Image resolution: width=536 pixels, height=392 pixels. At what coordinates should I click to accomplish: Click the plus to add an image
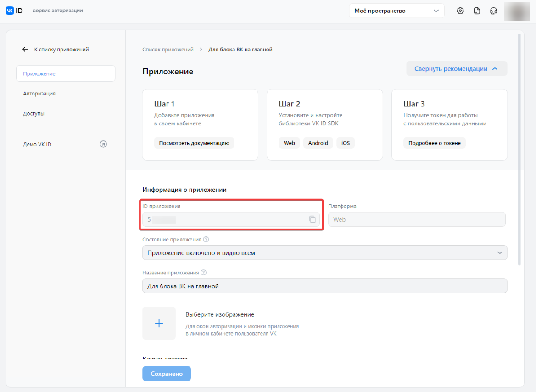[x=159, y=323]
